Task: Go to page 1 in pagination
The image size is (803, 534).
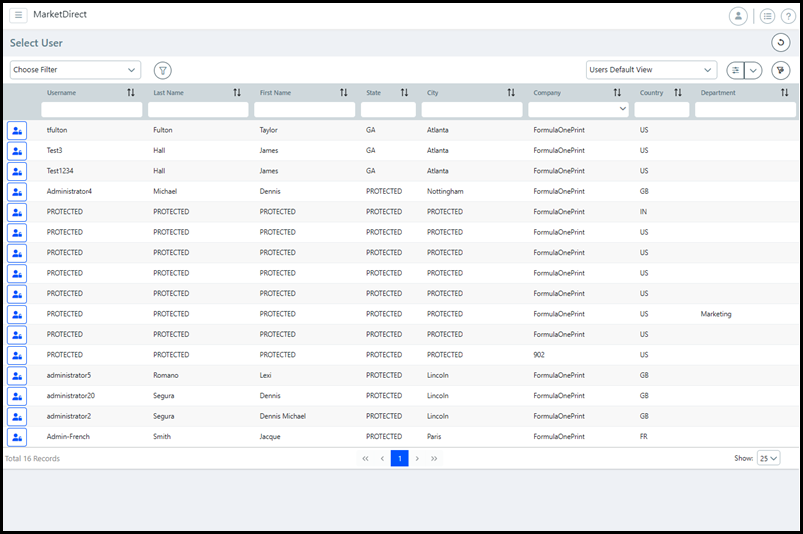Action: pyautogui.click(x=399, y=458)
